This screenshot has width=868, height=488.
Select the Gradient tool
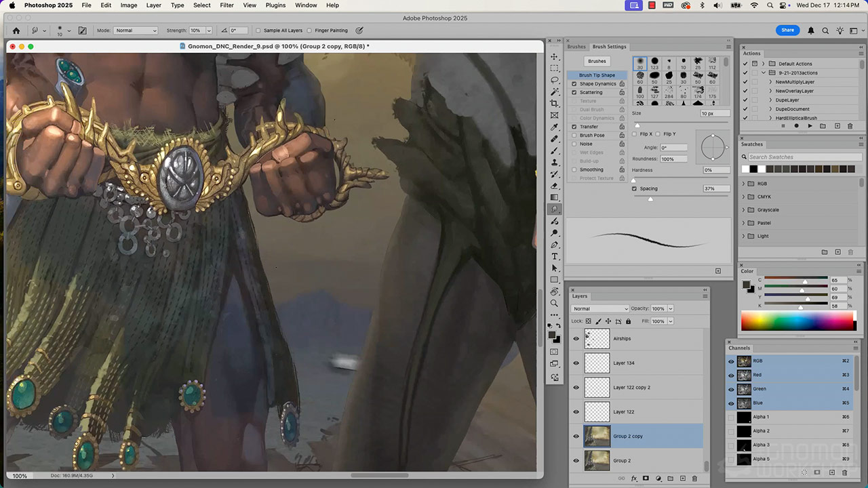(555, 197)
